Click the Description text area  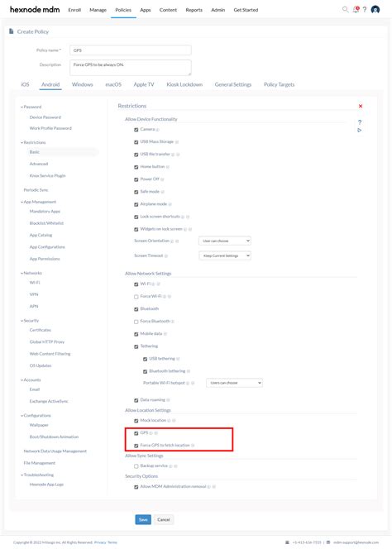pyautogui.click(x=131, y=68)
